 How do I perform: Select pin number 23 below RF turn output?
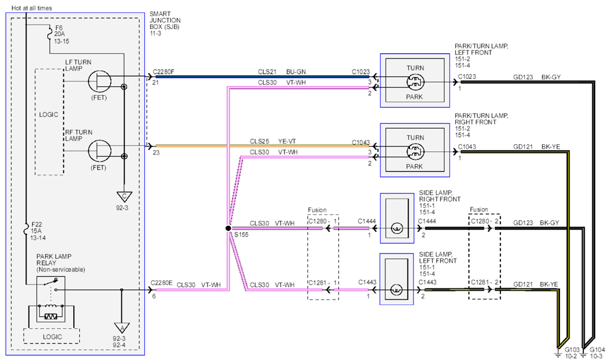coord(156,152)
